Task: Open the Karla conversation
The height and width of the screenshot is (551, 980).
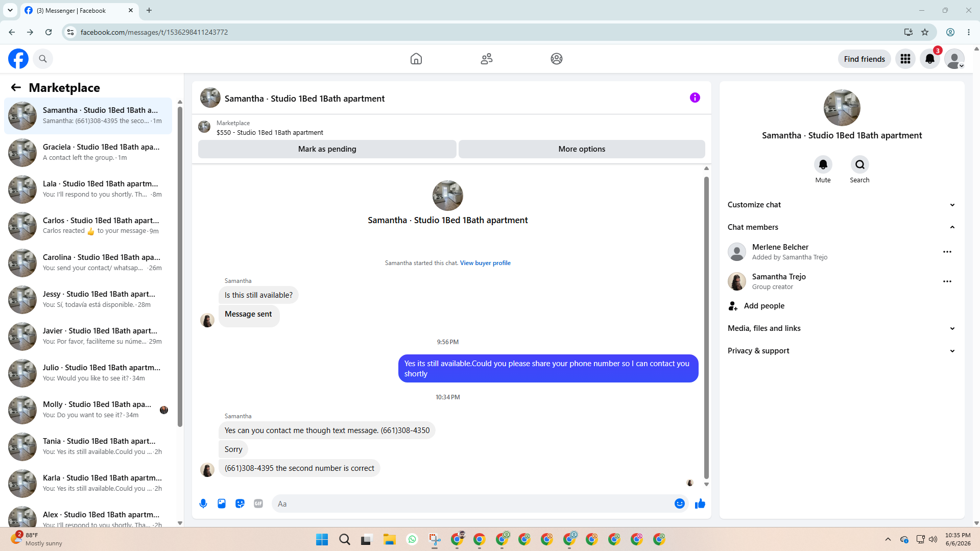Action: click(88, 483)
